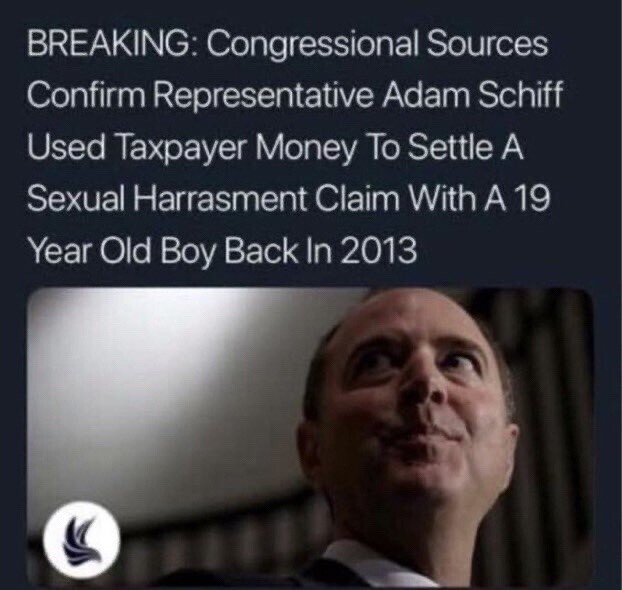Viewport: 622px width, 590px height.
Task: Open the attached photo of the man
Action: (311, 437)
